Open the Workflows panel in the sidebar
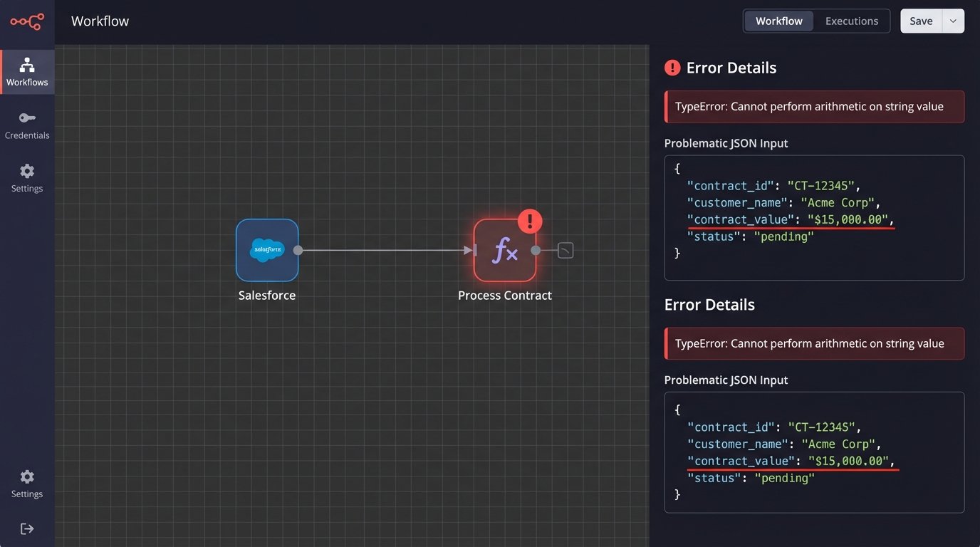This screenshot has height=547, width=980. click(x=27, y=71)
